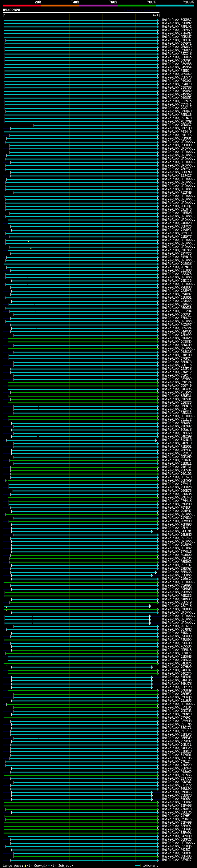Screen dimensions: 197x868
Task: Select hit label UniRef100_A4CX96
Action: point(176,389)
